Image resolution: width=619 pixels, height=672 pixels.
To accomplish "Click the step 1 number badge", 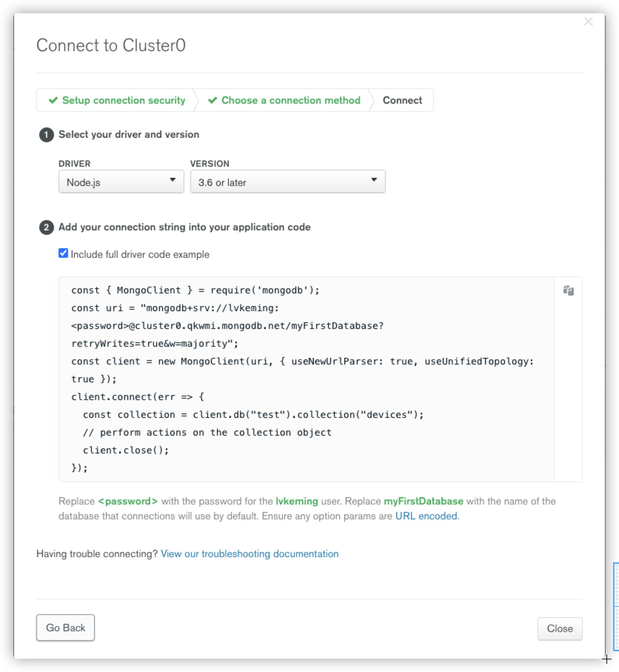I will (46, 135).
